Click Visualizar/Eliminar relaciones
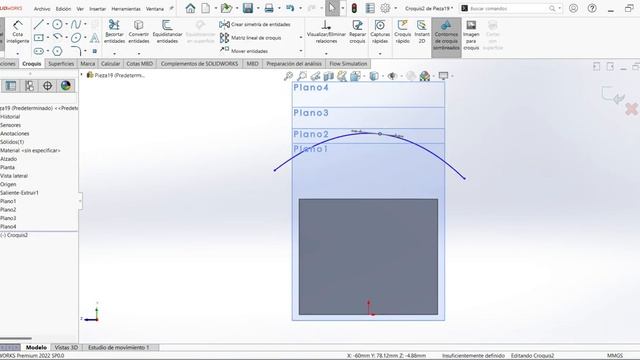The image size is (640, 360). (x=326, y=31)
